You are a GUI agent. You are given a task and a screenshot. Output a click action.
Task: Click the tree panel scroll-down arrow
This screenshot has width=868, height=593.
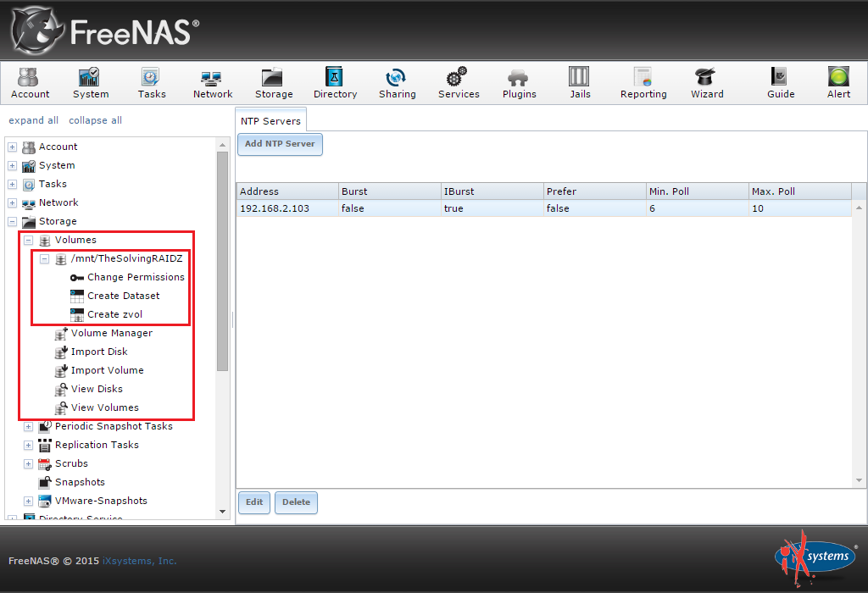tap(223, 512)
